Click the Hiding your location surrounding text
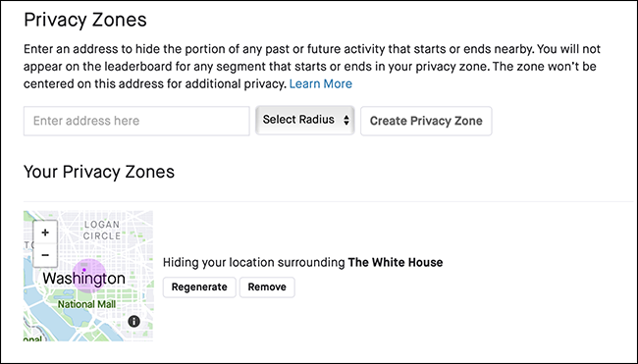The height and width of the screenshot is (364, 638). click(x=254, y=263)
